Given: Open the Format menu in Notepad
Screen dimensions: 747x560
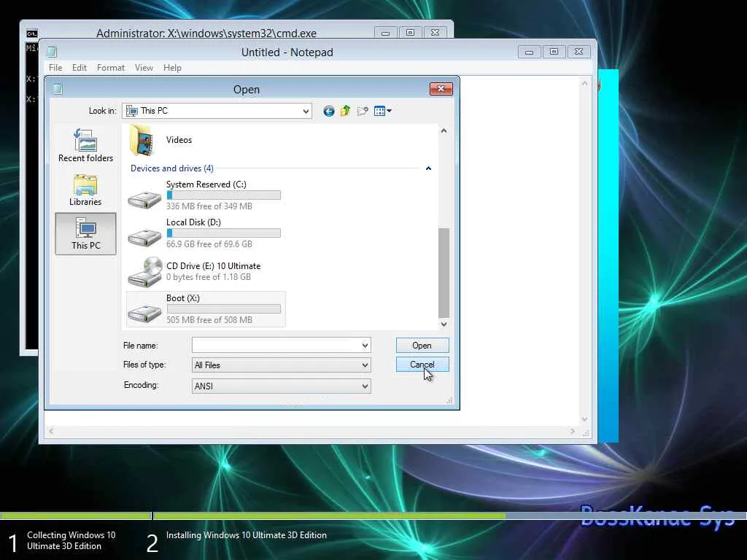Looking at the screenshot, I should coord(111,68).
